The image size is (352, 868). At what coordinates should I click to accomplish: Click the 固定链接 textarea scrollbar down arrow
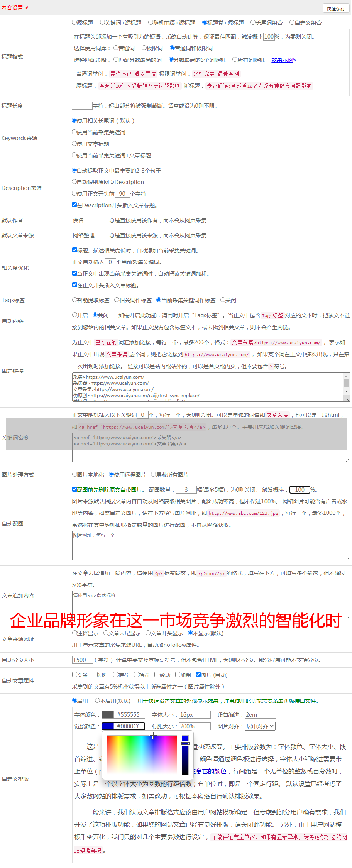[x=346, y=391]
